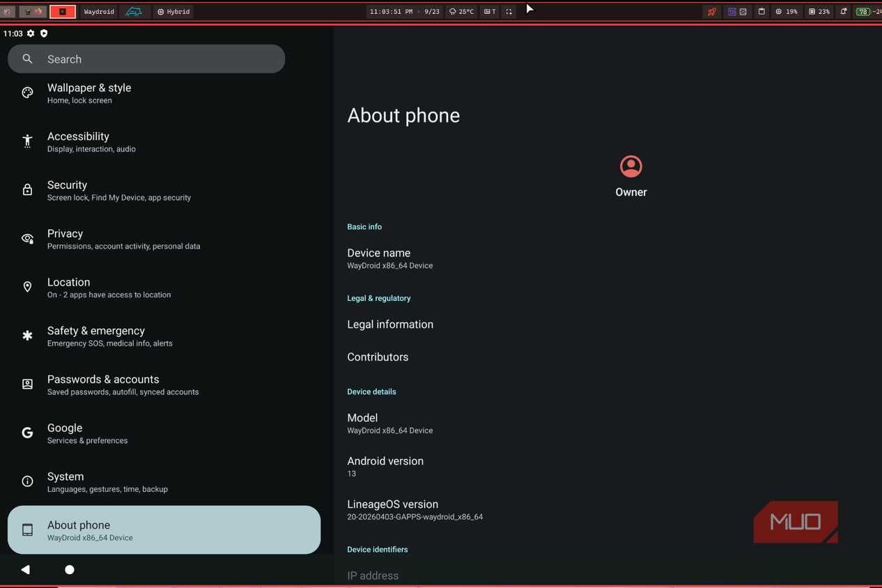The width and height of the screenshot is (882, 588).
Task: Click the Owner label under avatar
Action: tap(631, 192)
